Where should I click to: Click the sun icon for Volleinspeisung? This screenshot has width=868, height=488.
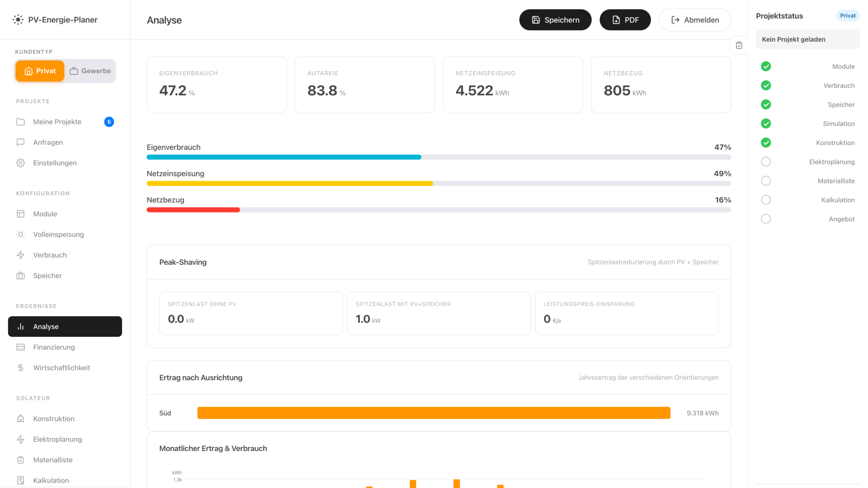pyautogui.click(x=21, y=235)
